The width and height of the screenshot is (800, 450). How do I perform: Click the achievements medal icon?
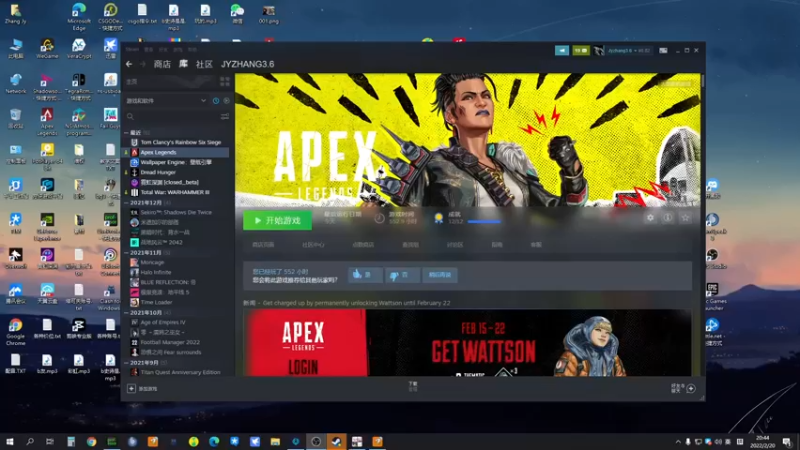(x=438, y=218)
